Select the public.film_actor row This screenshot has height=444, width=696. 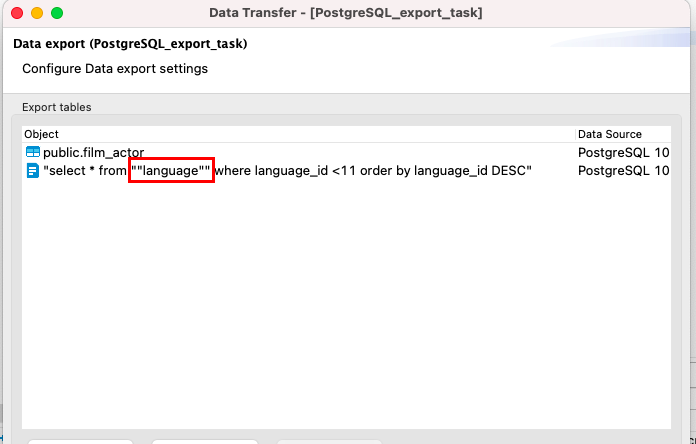click(346, 152)
